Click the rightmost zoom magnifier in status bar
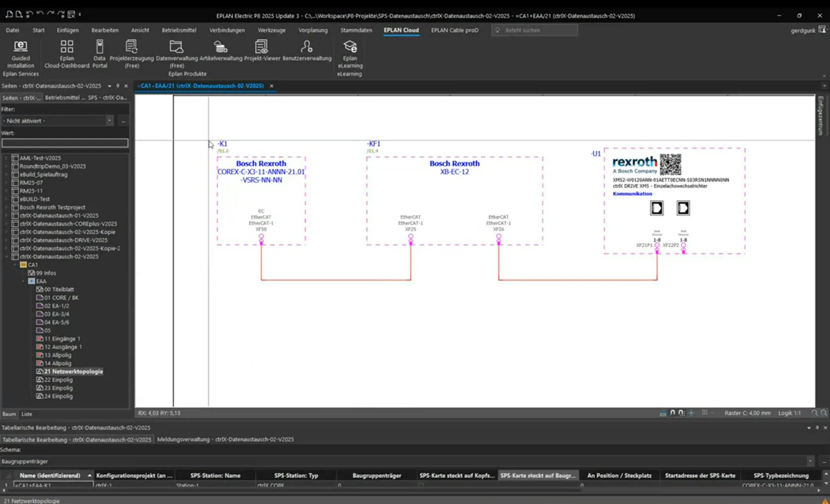Viewport: 830px width, 504px height. click(824, 413)
